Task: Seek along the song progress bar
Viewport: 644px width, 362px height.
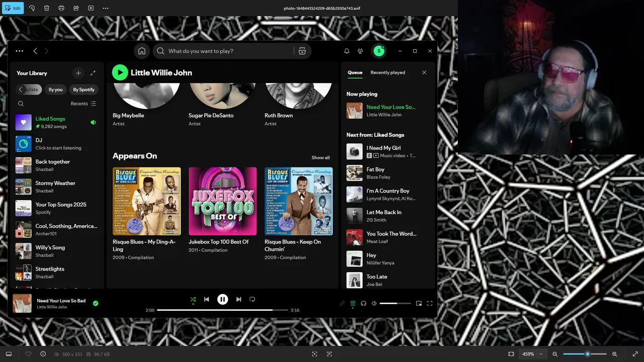Action: click(222, 310)
